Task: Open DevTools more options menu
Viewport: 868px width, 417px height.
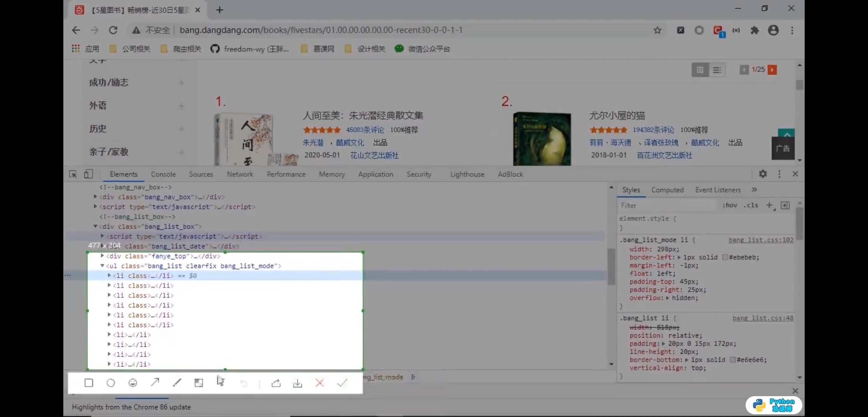Action: 779,174
